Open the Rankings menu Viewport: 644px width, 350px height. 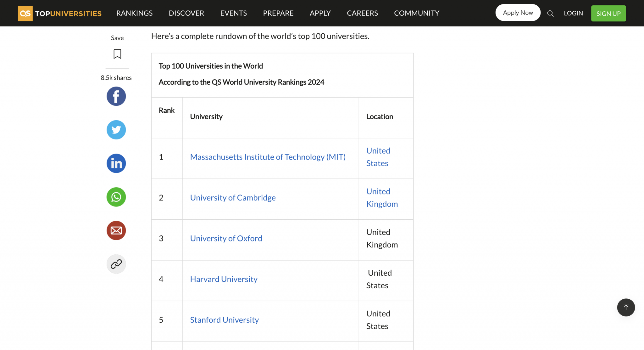134,13
